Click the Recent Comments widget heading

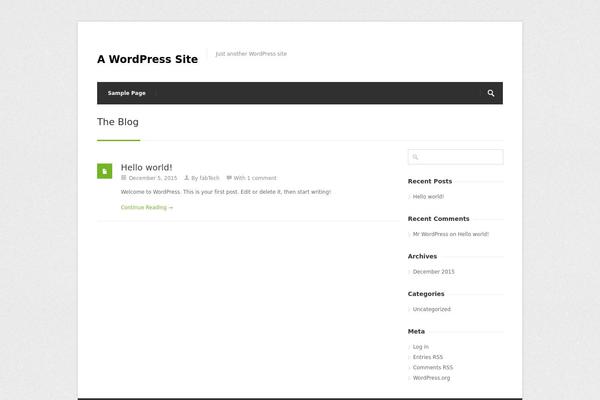click(439, 219)
